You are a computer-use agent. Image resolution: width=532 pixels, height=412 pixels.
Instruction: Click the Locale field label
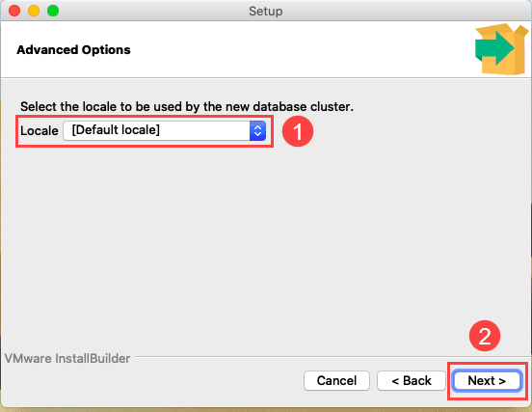(x=39, y=131)
